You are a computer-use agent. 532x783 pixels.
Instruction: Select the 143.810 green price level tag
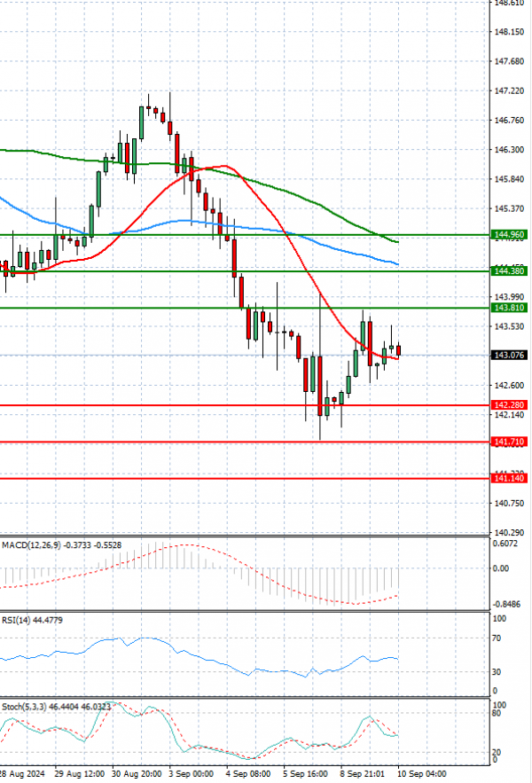509,308
